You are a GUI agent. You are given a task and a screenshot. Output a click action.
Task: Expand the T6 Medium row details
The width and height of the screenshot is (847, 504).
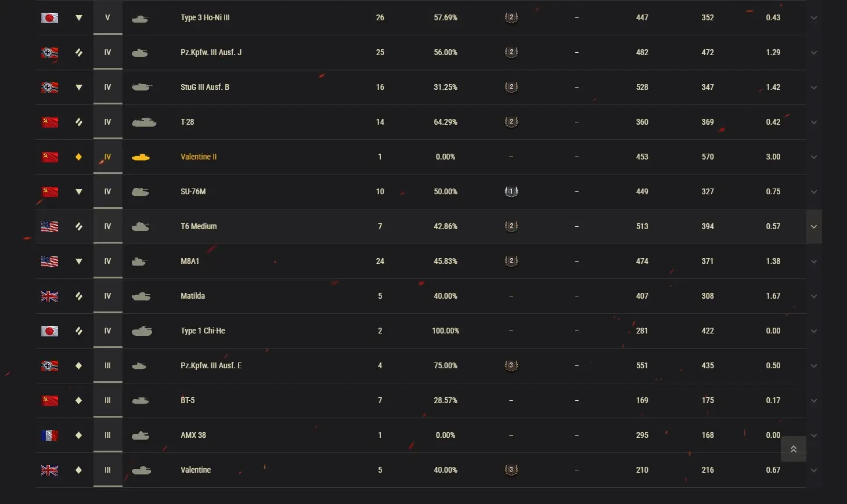(x=814, y=227)
